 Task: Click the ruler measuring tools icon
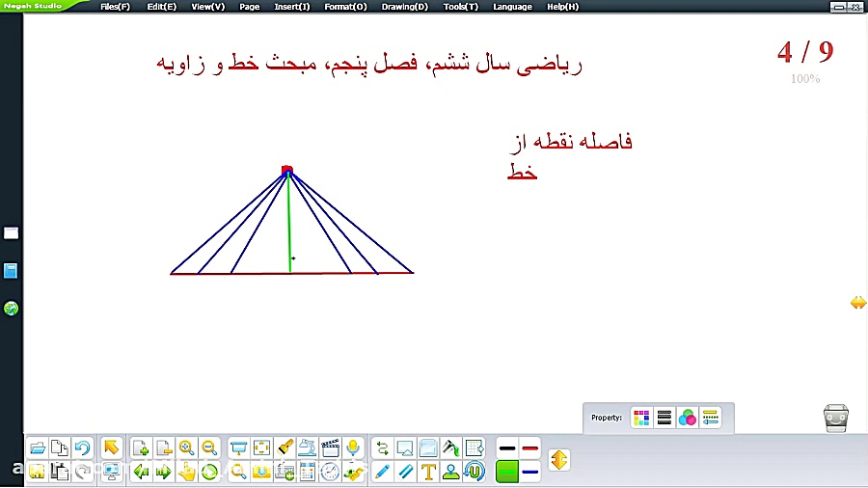(353, 472)
